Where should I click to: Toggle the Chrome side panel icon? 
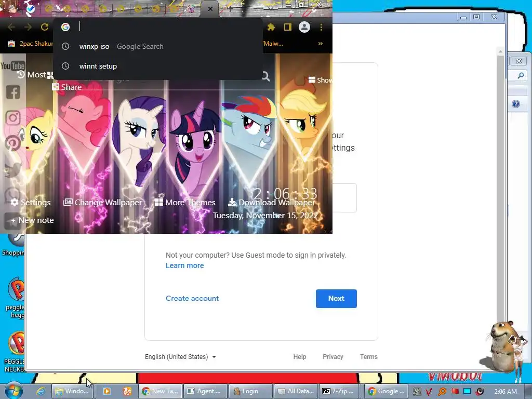click(288, 27)
